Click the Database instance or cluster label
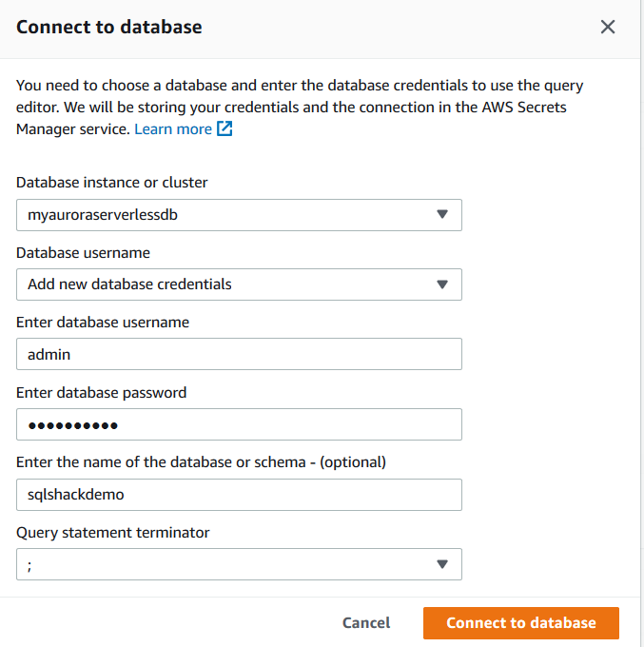Image resolution: width=644 pixels, height=647 pixels. (112, 182)
